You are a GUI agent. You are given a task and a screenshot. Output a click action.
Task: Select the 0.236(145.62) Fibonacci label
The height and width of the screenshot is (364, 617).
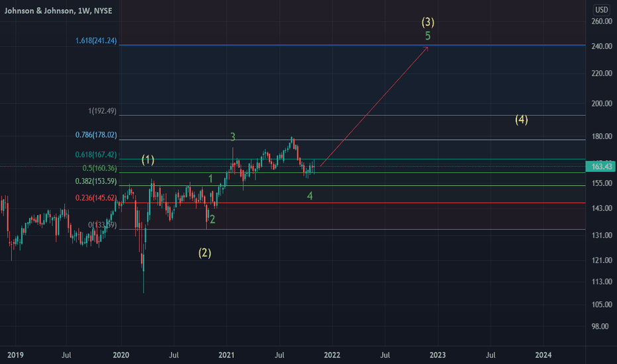tap(96, 197)
